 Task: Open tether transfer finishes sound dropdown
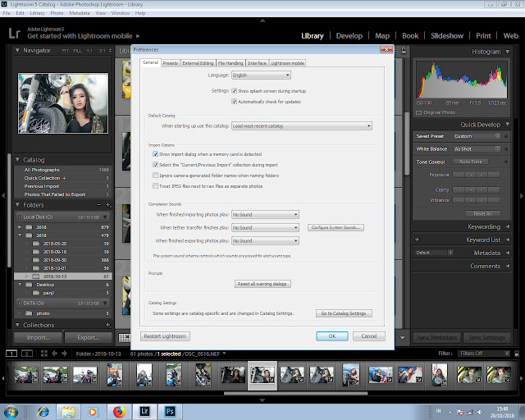[x=265, y=227]
